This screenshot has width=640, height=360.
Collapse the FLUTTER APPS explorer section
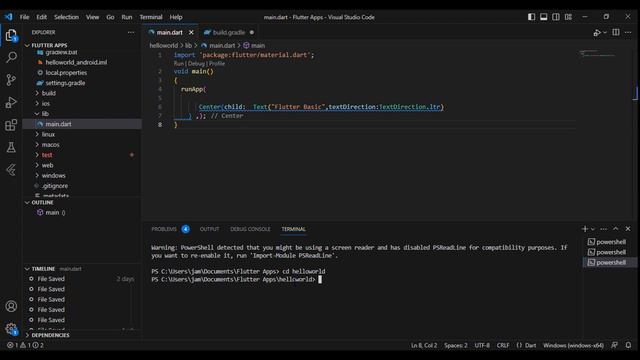point(49,45)
